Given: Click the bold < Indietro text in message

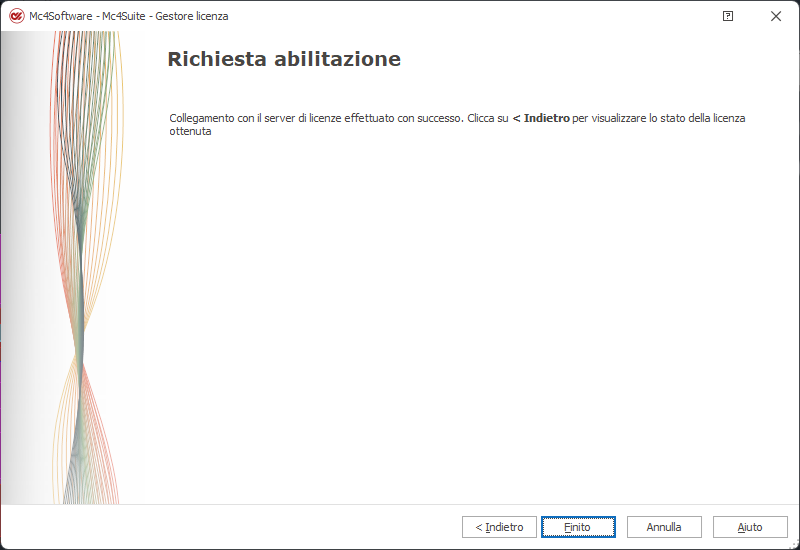Looking at the screenshot, I should pyautogui.click(x=541, y=118).
